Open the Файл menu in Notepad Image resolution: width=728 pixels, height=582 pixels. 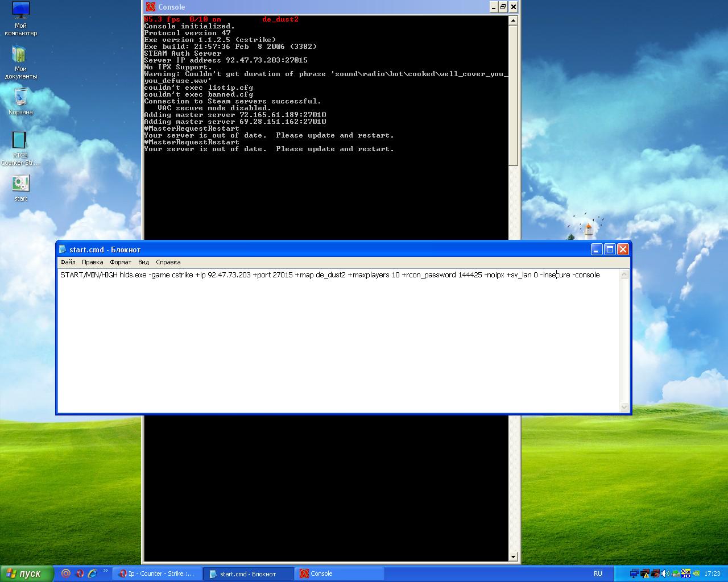click(68, 262)
